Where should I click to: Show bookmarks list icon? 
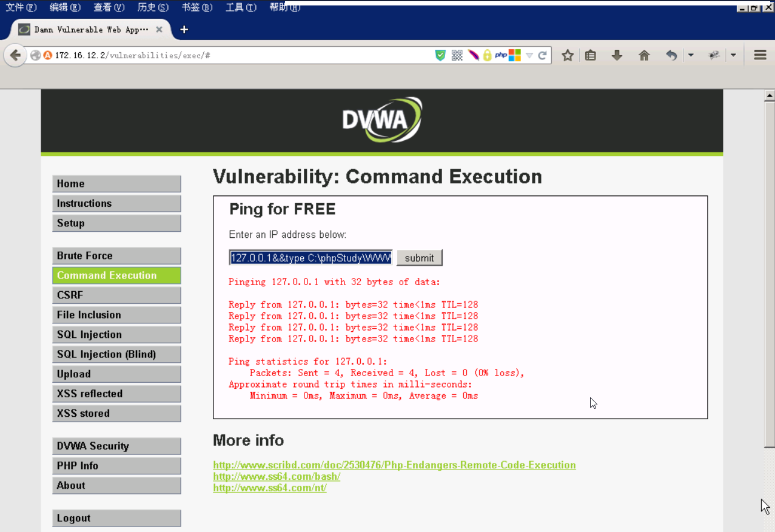point(591,55)
